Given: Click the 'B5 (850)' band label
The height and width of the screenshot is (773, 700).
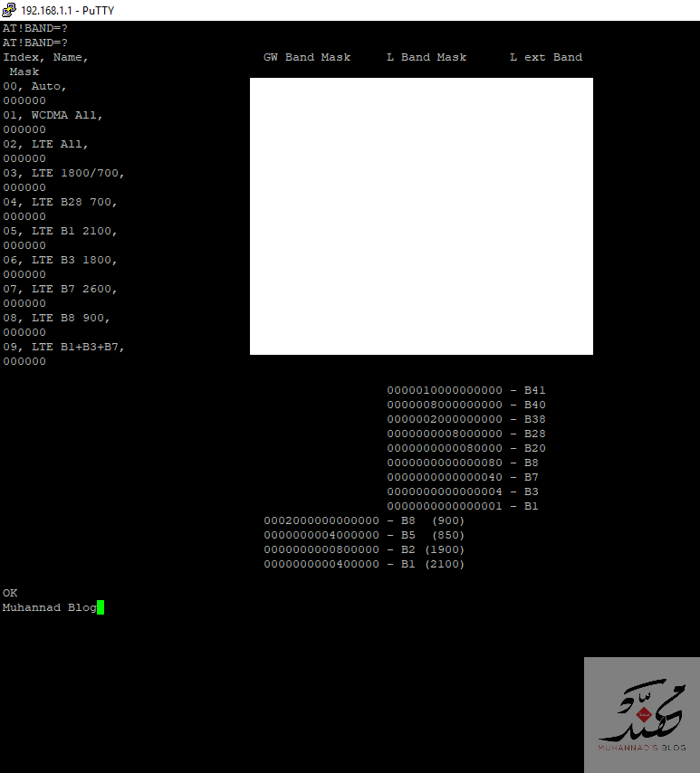Looking at the screenshot, I should point(433,535).
